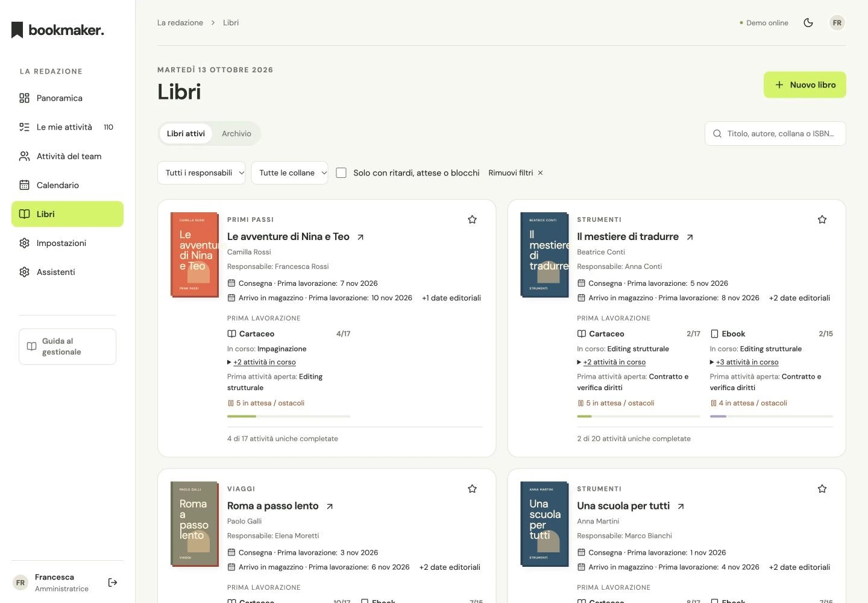Click Rimuovi filtri text link
Screen dimensions: 868x603
pos(511,173)
